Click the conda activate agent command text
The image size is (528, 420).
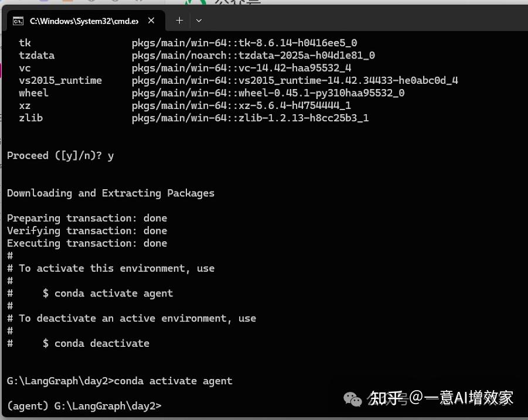point(172,380)
